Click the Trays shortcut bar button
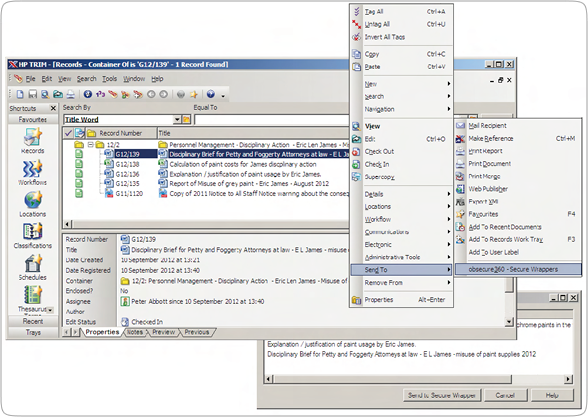Viewport: 588px width, 417px height. 33,332
